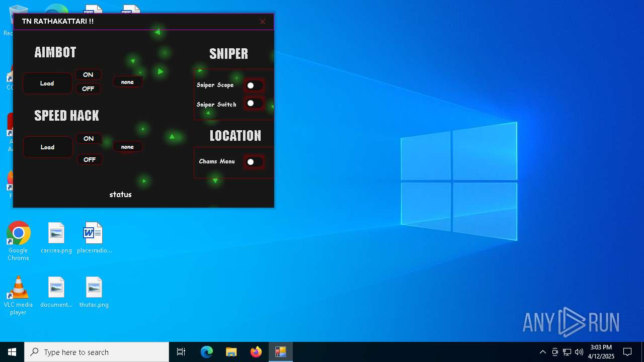Open the Windows Start menu
The height and width of the screenshot is (362, 644).
coord(12,352)
